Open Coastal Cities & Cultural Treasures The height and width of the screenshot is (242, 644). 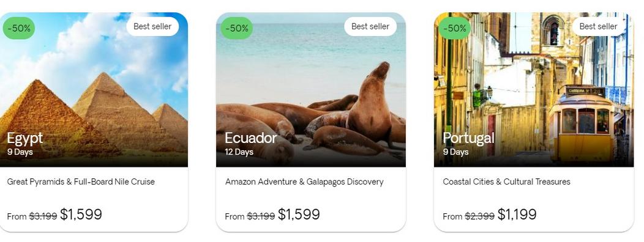(506, 182)
